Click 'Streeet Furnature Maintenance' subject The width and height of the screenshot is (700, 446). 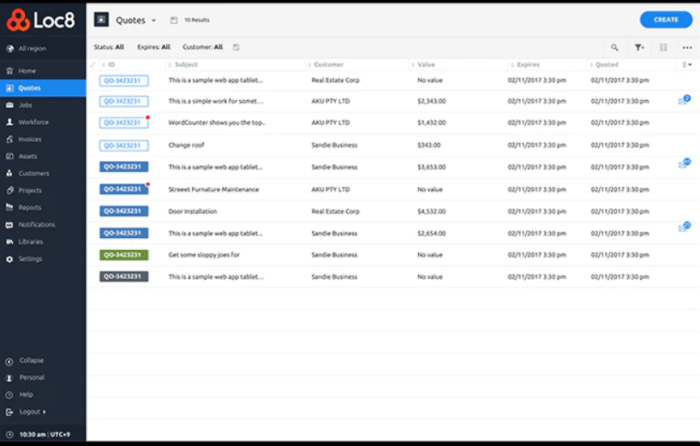tap(213, 189)
